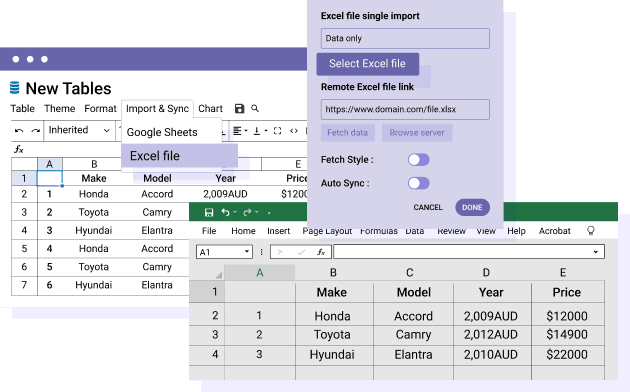Click the blue database icon beside New Tables
The image size is (630, 392).
[14, 88]
